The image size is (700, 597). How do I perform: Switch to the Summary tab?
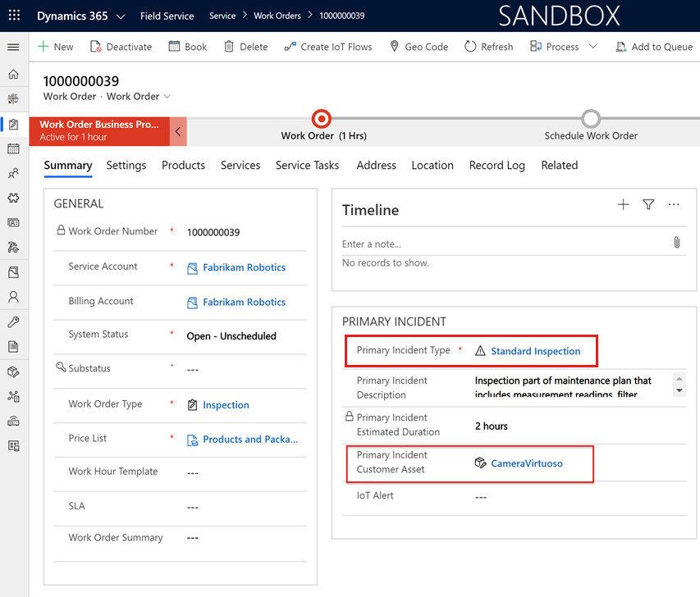(x=68, y=166)
